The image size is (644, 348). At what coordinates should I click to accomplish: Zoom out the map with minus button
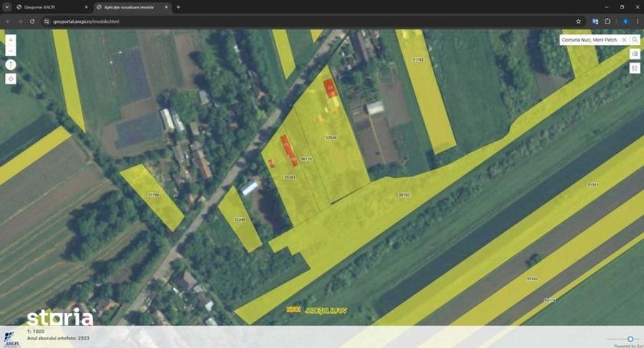tap(11, 51)
